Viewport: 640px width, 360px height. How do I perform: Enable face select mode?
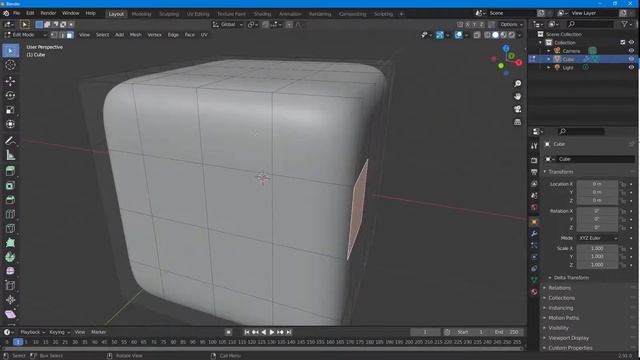[x=70, y=35]
